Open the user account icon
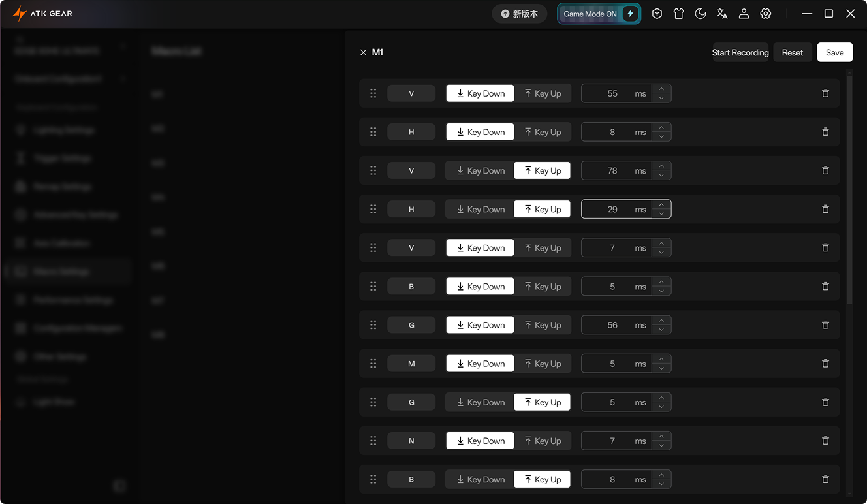 pos(744,14)
